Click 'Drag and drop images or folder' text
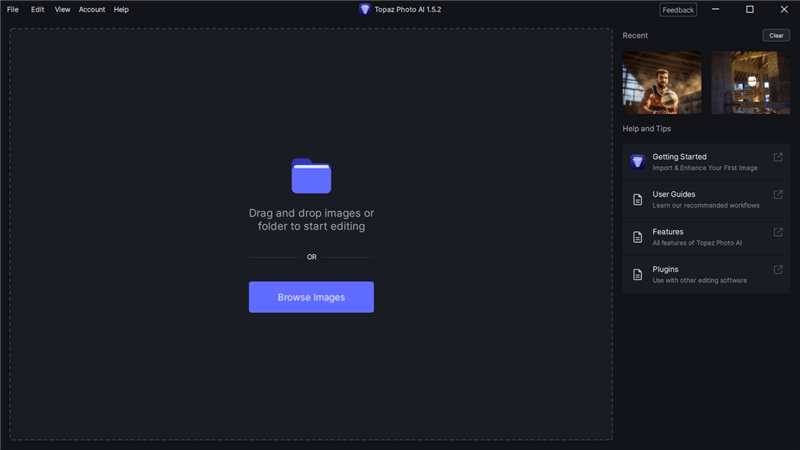800x450 pixels. [x=311, y=219]
